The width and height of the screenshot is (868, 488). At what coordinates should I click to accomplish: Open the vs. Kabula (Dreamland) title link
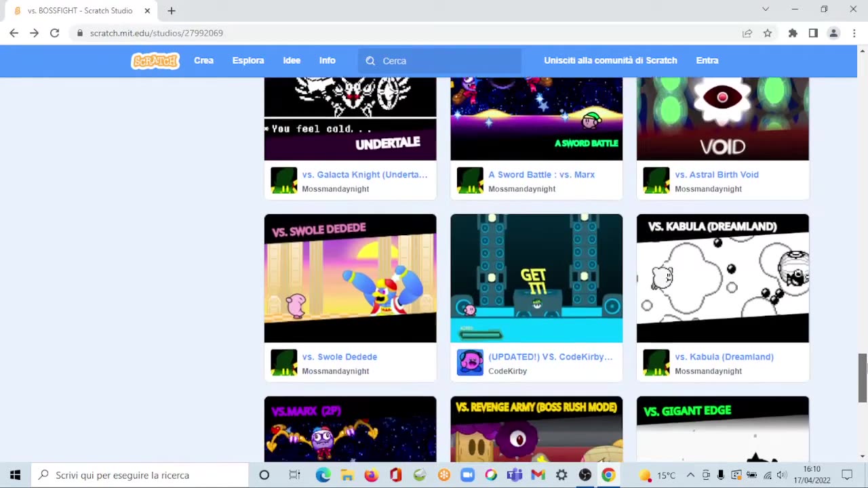[724, 357]
